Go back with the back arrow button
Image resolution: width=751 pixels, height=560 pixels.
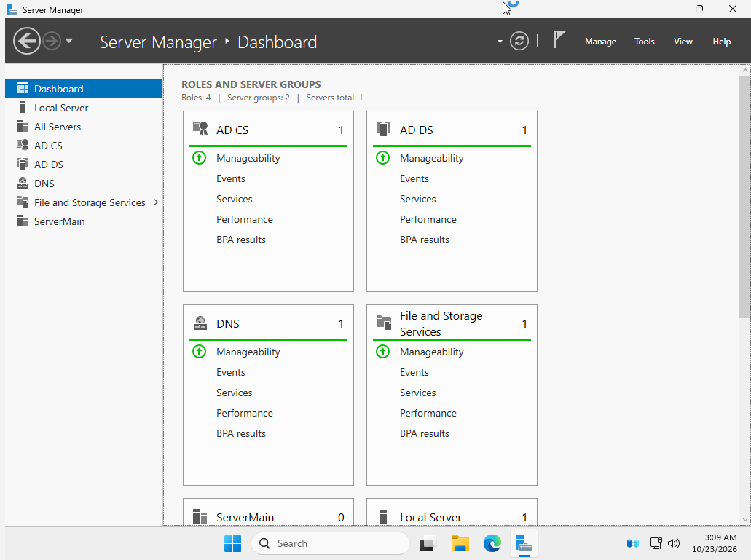[x=27, y=42]
